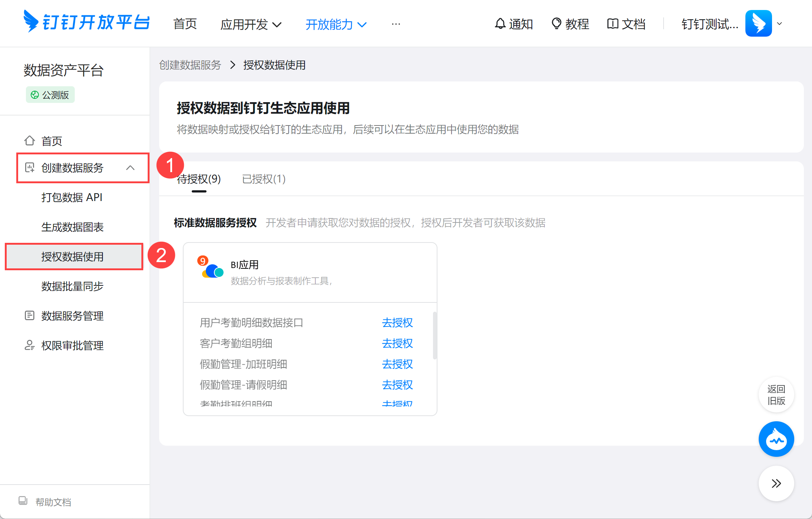
Task: Open the 数据服务管理 sidebar item
Action: tap(72, 316)
